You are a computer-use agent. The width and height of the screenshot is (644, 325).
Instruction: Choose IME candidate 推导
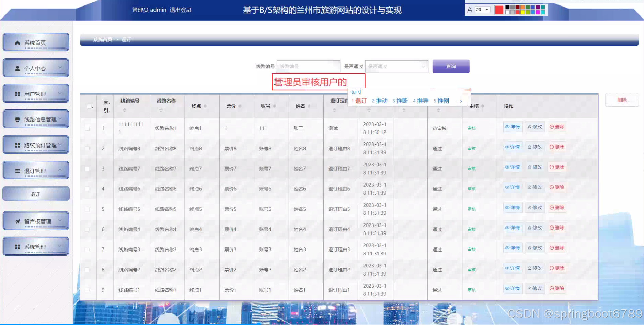[x=421, y=101]
